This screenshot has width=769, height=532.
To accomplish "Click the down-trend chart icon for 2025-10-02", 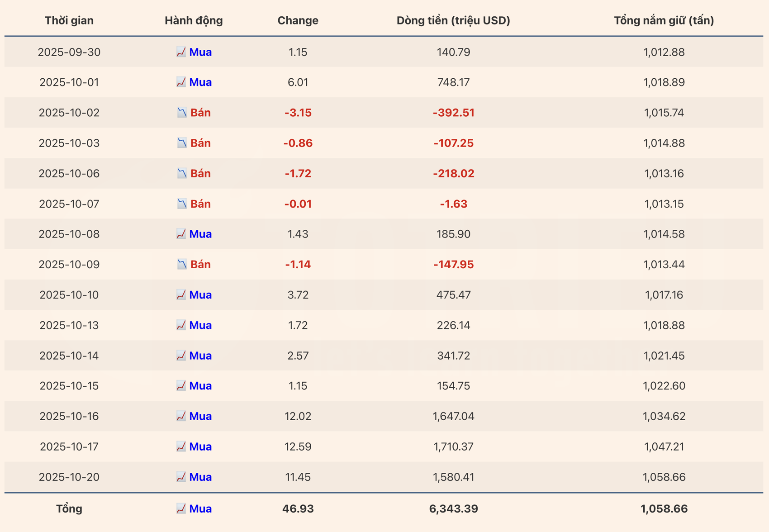I will (182, 113).
